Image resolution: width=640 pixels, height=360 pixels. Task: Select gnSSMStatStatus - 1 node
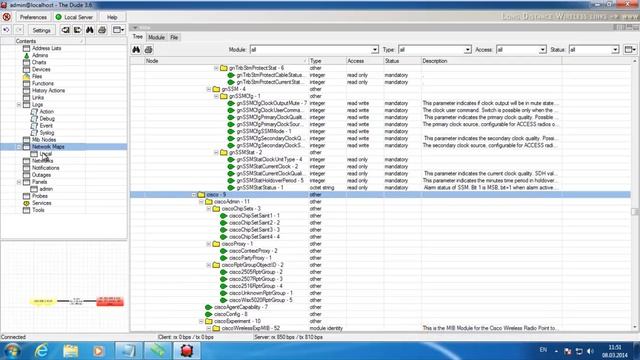tap(260, 187)
